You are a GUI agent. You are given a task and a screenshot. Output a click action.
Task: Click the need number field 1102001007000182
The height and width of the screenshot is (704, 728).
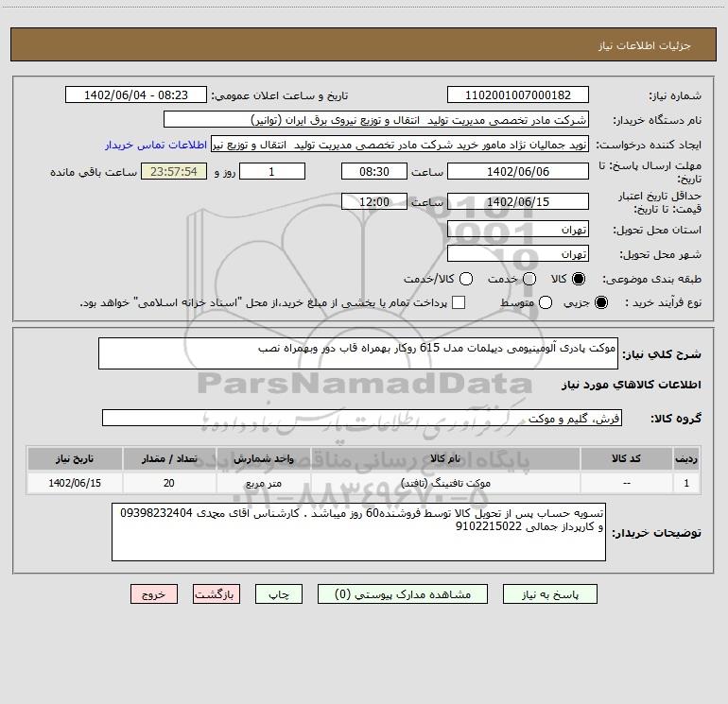coord(518,94)
